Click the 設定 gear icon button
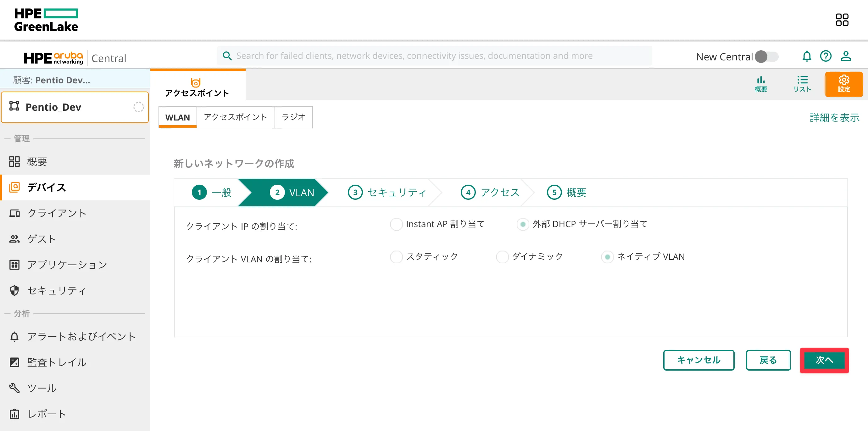 [843, 84]
